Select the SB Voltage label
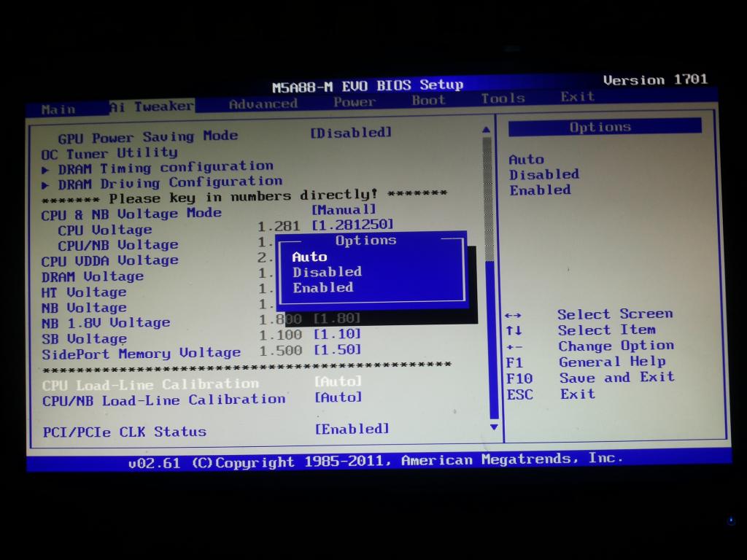This screenshot has height=560, width=747. [x=85, y=339]
